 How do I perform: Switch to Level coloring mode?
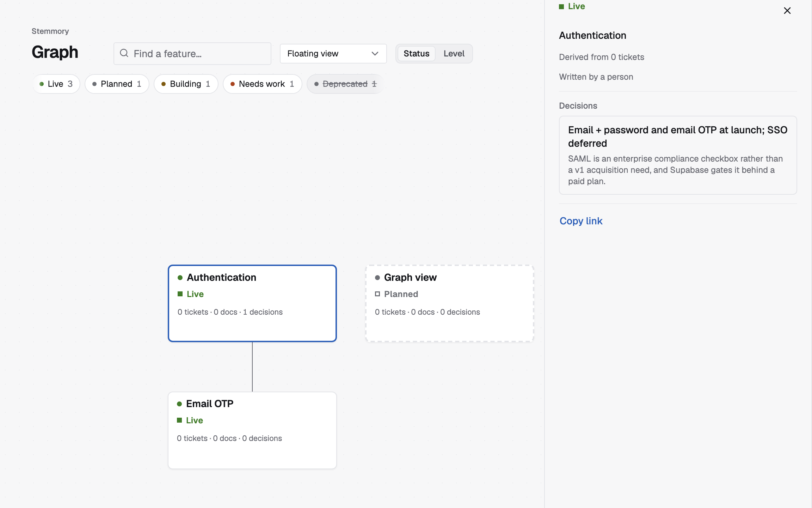tap(454, 54)
